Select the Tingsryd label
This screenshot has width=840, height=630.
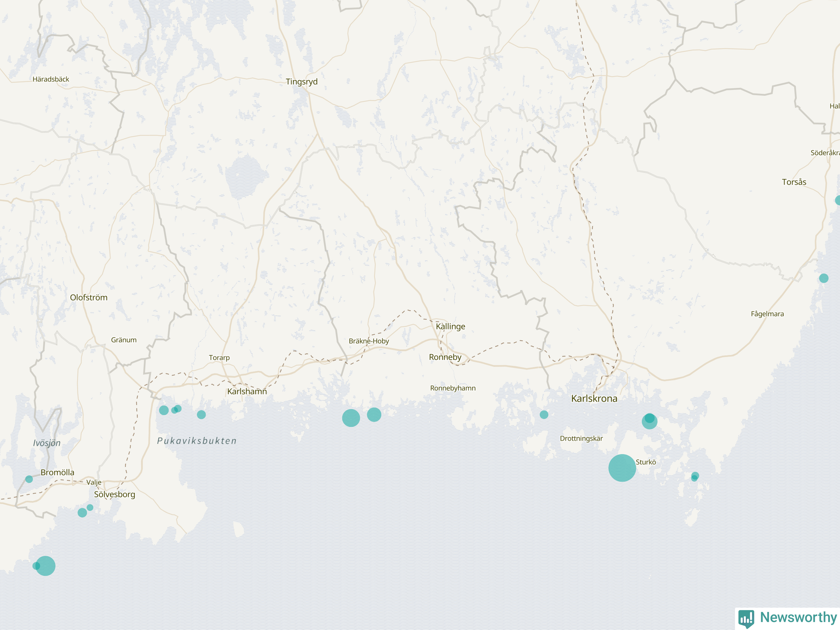pyautogui.click(x=302, y=82)
